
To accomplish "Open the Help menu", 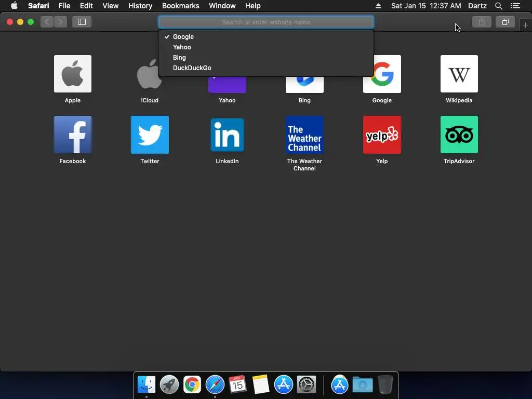I will coord(253,6).
